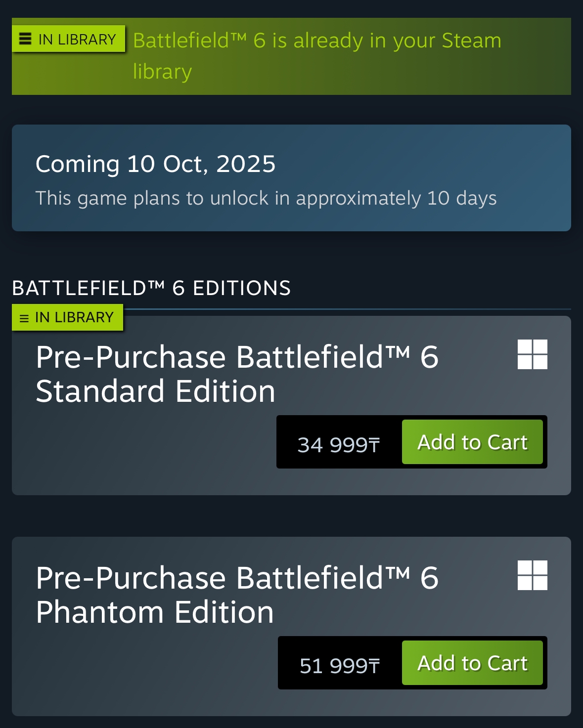The width and height of the screenshot is (583, 728).
Task: Click the 51 999₸ price label
Action: click(340, 665)
